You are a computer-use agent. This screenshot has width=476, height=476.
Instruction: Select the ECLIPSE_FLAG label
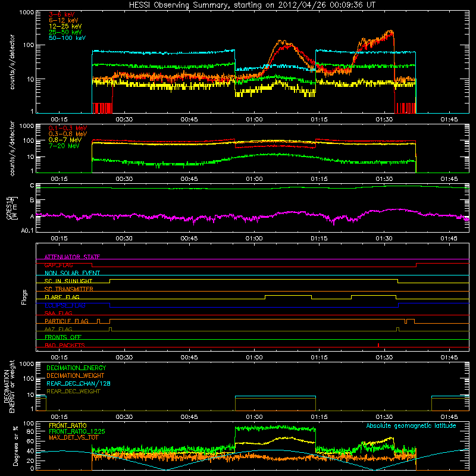65,305
